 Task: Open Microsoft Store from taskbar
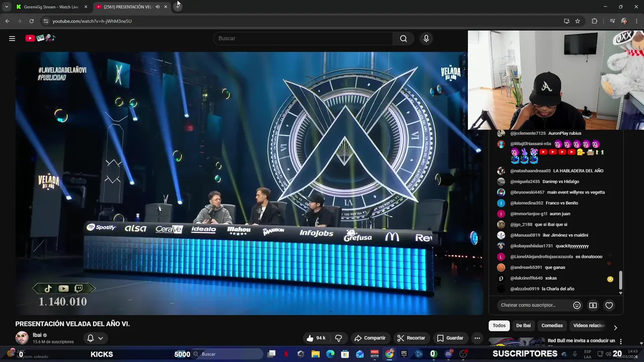[345, 354]
